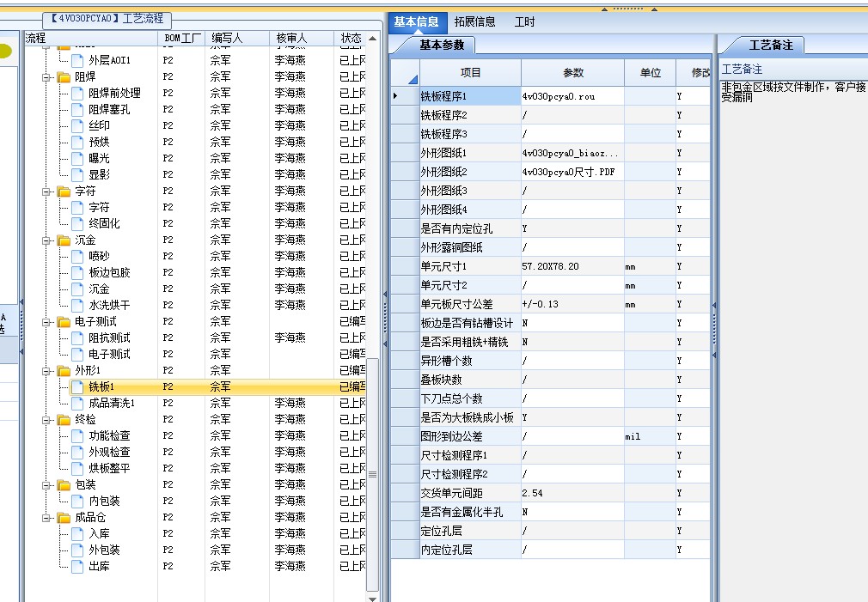Collapse the 成品仓 folder node
Image resolution: width=868 pixels, height=602 pixels.
[x=46, y=518]
